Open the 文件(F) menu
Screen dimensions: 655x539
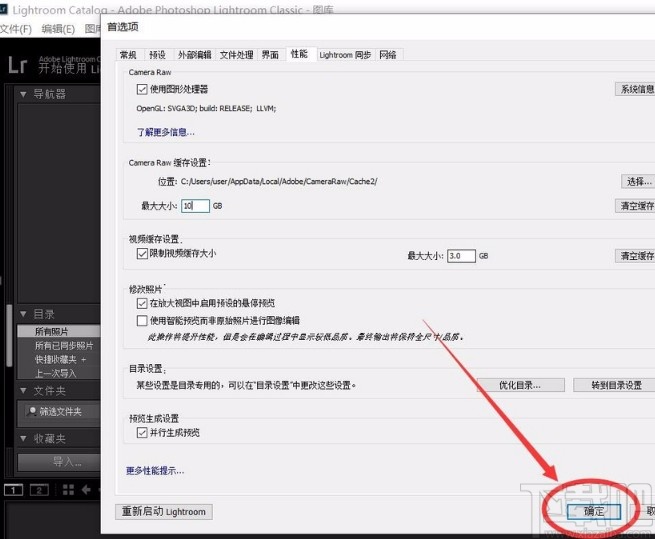[x=16, y=29]
